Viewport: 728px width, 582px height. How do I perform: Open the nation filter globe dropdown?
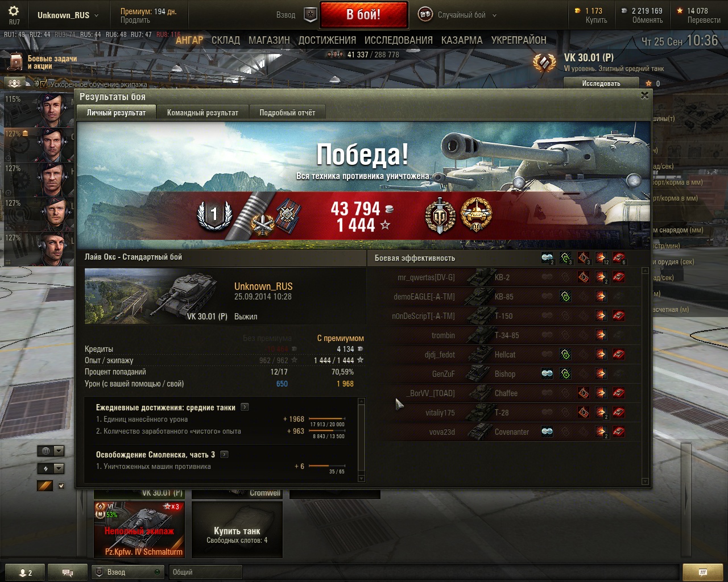coord(51,451)
